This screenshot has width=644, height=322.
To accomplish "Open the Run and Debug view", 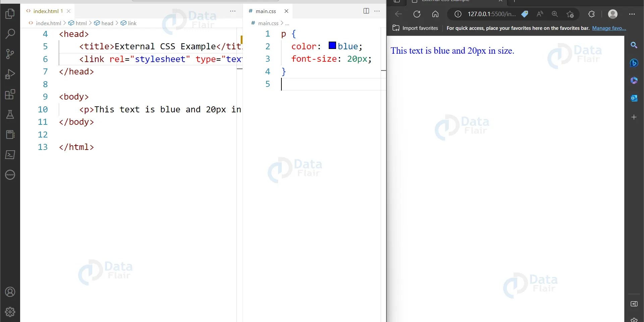I will [10, 74].
